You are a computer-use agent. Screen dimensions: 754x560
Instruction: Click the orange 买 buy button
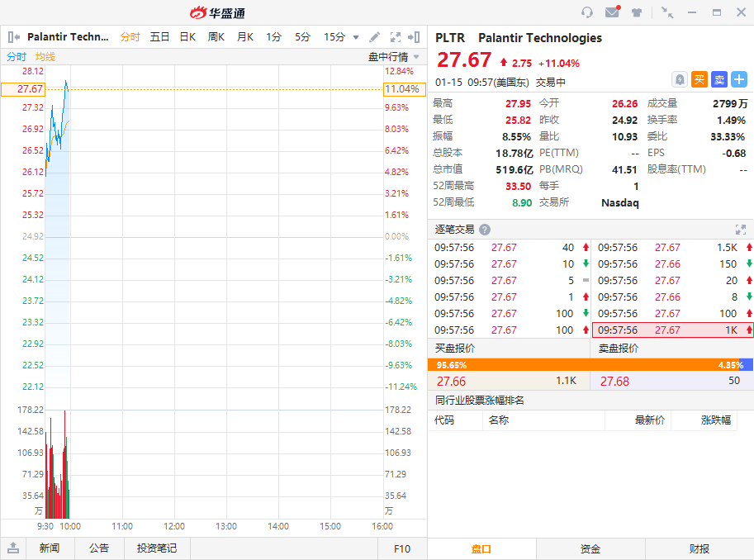click(x=699, y=79)
